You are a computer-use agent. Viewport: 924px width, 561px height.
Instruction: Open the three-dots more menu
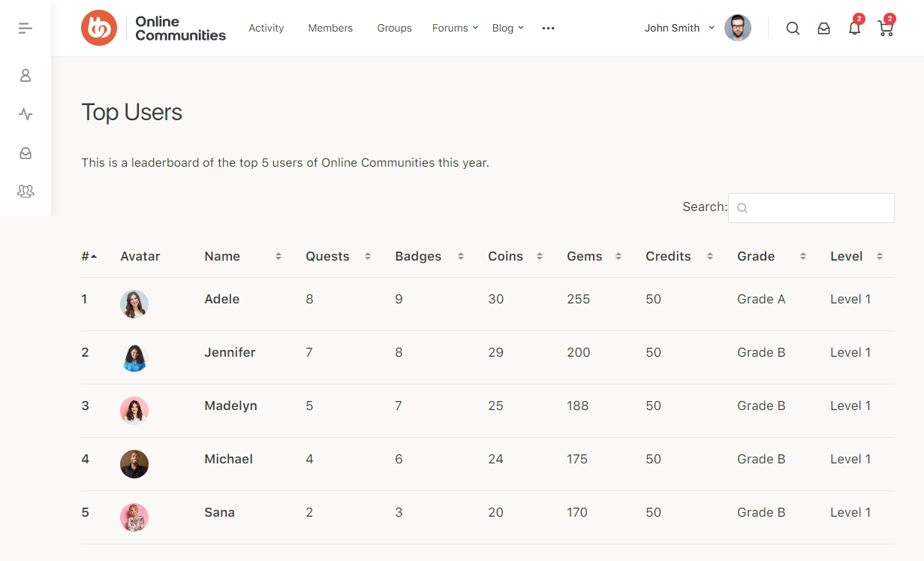click(548, 28)
